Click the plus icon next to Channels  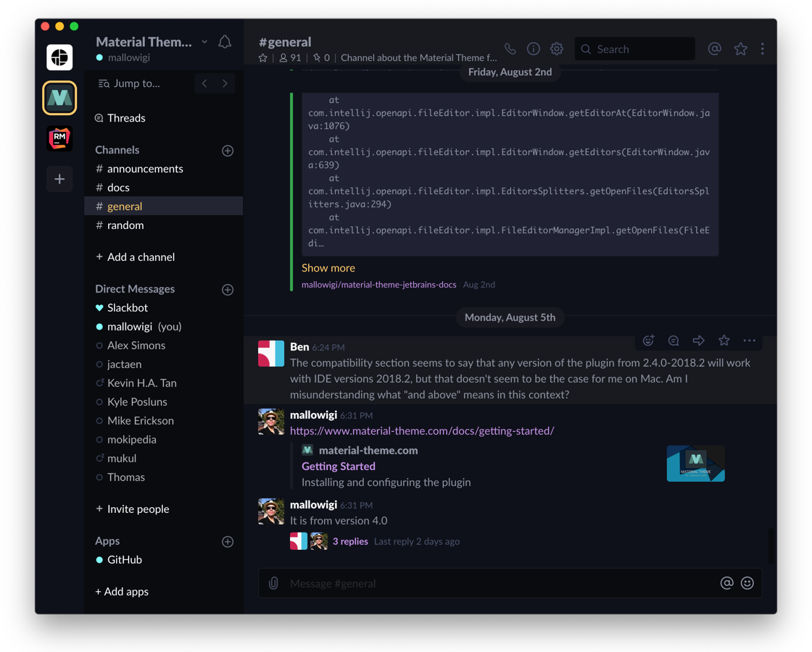click(x=228, y=151)
